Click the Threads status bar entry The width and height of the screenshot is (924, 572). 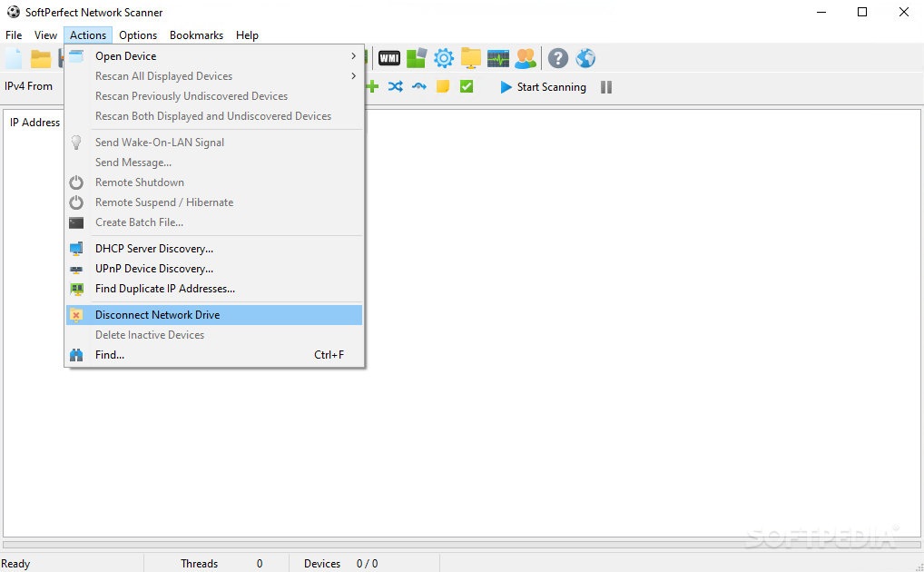pyautogui.click(x=221, y=564)
